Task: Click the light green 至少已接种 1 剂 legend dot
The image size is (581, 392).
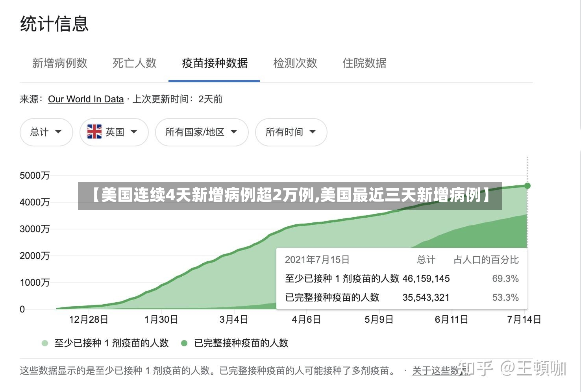Action: 45,343
